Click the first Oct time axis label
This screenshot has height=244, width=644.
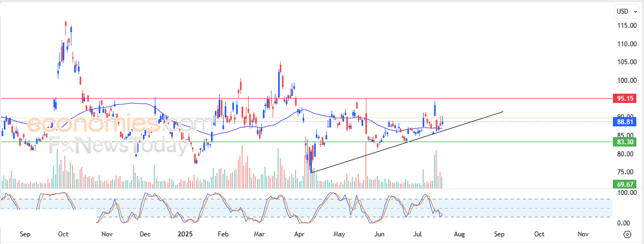click(63, 234)
